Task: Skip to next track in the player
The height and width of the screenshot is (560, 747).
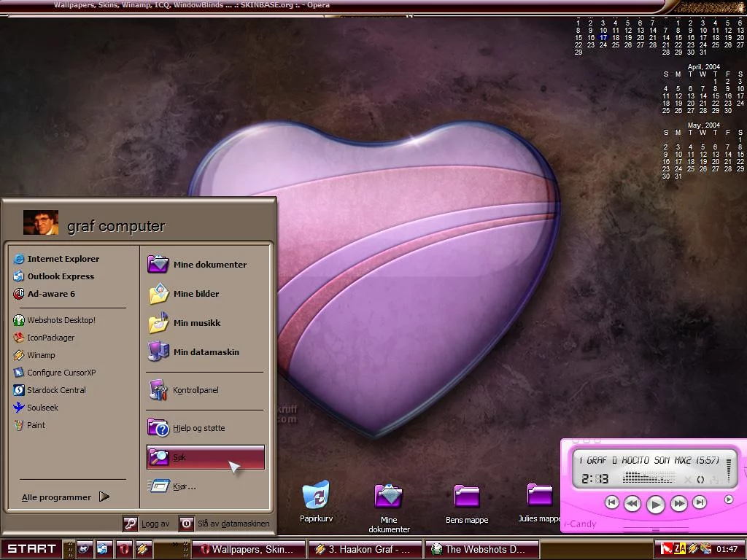Action: click(700, 502)
